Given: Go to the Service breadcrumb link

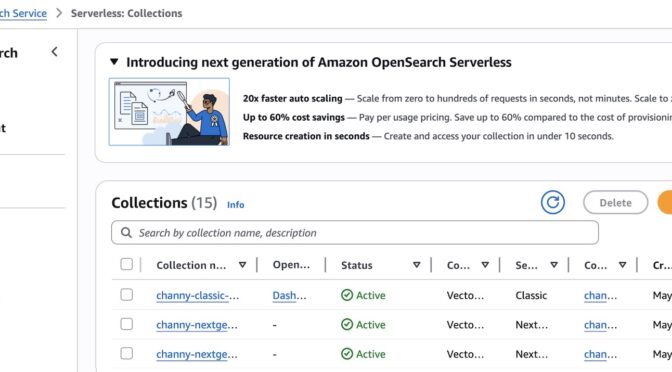Looking at the screenshot, I should [23, 13].
